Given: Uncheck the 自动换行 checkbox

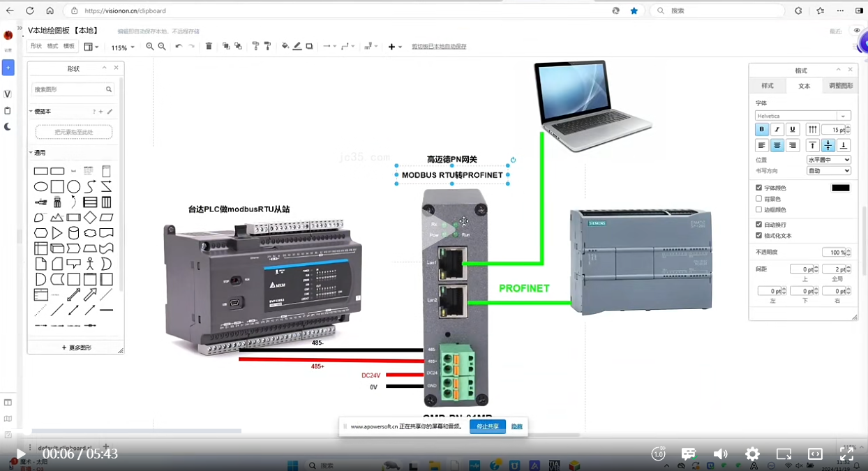Looking at the screenshot, I should click(759, 225).
